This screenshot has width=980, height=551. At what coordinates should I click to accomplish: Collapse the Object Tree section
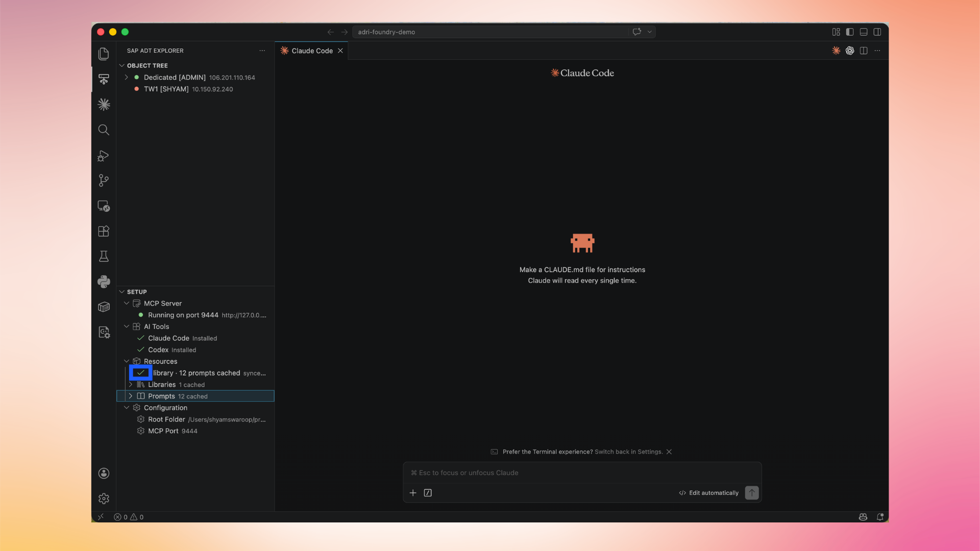tap(122, 65)
